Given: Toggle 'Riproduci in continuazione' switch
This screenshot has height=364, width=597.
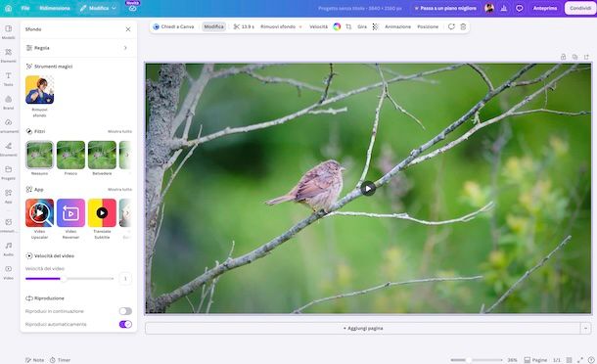Looking at the screenshot, I should coord(125,311).
